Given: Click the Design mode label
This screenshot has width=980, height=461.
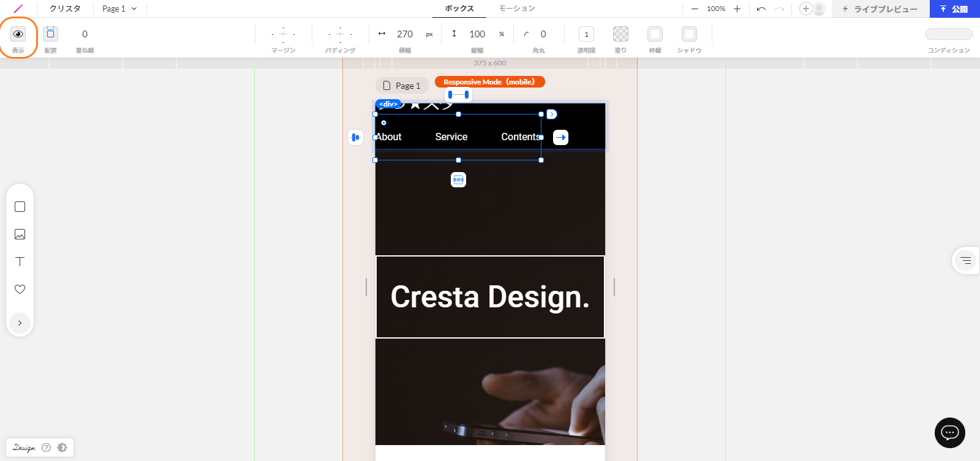Looking at the screenshot, I should (24, 448).
